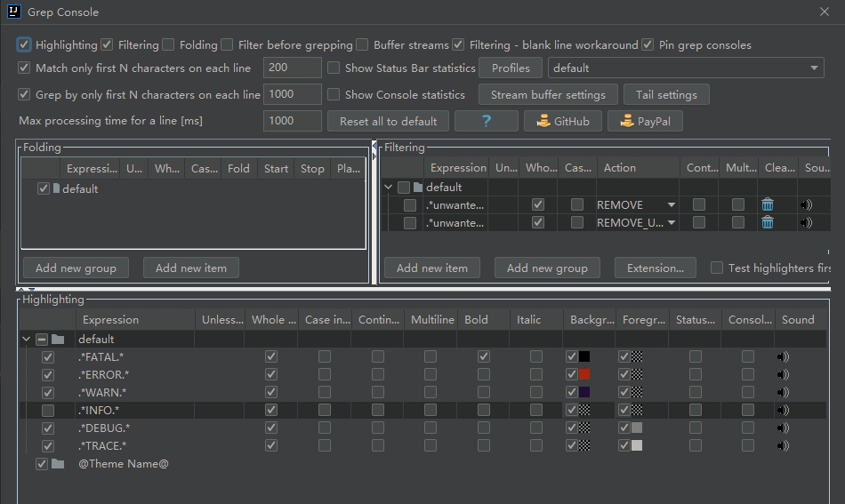Click the Expression column header in Highlighting
The height and width of the screenshot is (504, 845).
110,319
